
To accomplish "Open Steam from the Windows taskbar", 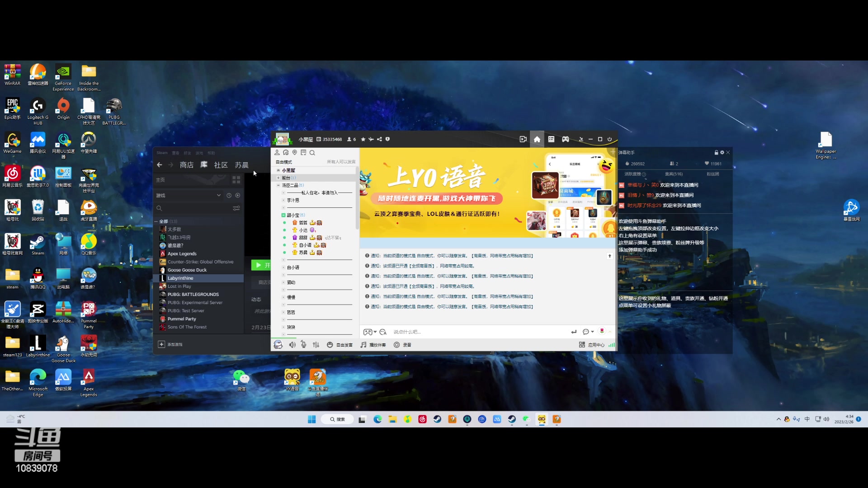I will point(437,419).
